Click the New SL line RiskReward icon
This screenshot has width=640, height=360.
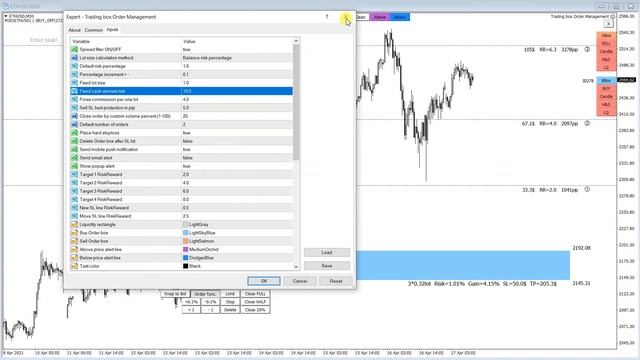click(74, 208)
